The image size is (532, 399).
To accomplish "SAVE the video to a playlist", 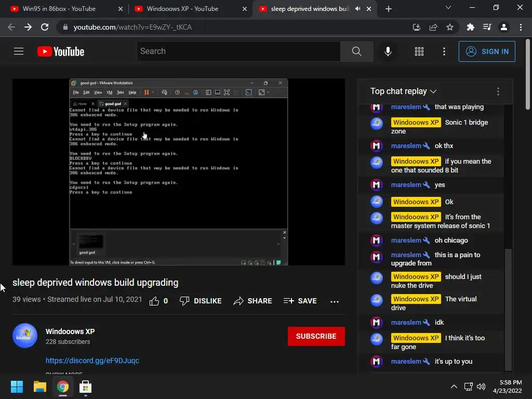I will pos(300,301).
